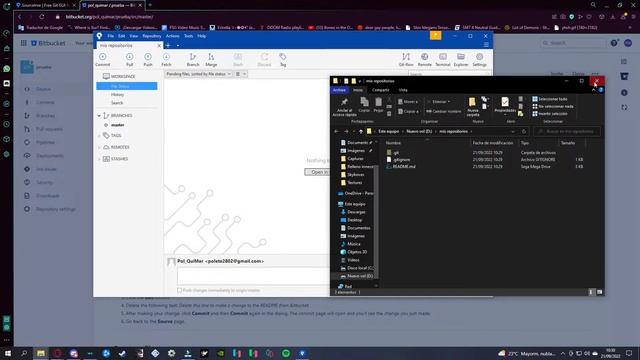Screen dimensions: 640x360
Task: Open dropdown arrow next to new tab plus
Action: coord(178,46)
